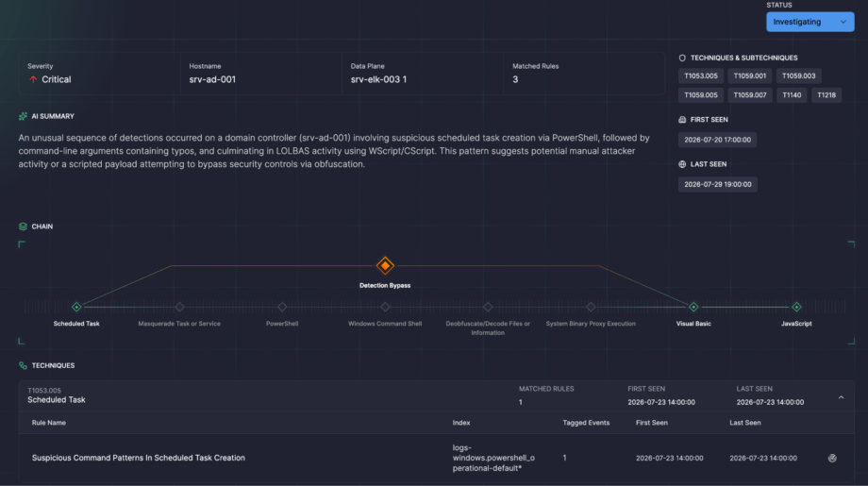Select the T1218 technique chip
This screenshot has width=868, height=486.
826,95
